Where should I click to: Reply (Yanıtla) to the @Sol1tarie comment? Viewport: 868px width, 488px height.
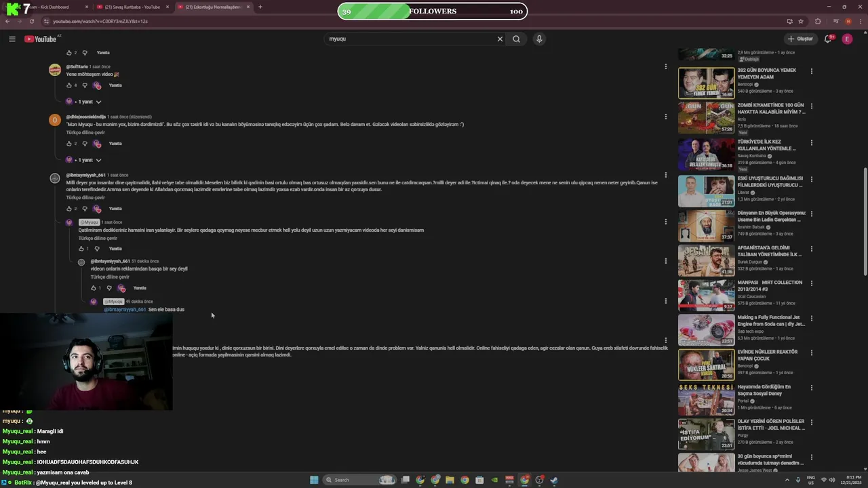(115, 85)
